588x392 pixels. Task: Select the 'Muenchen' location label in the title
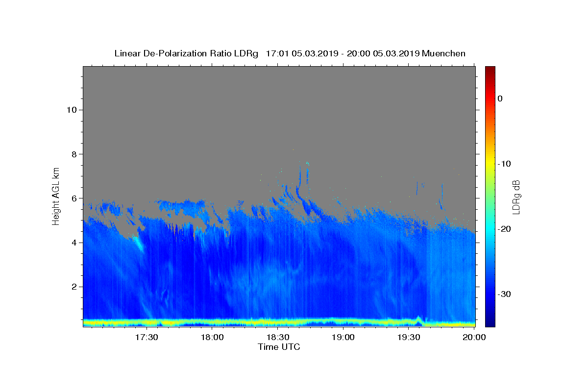click(x=443, y=53)
